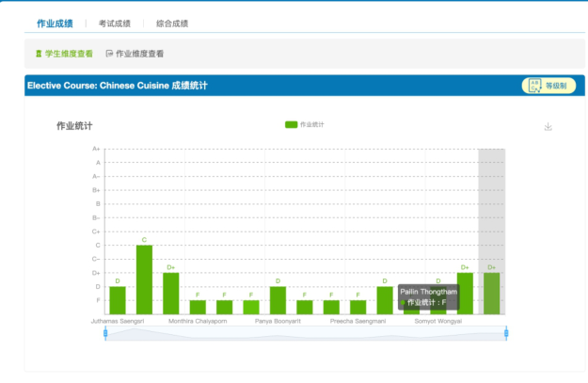Click the tall C grade bar
Viewport: 588px width, 383px height.
coord(144,279)
